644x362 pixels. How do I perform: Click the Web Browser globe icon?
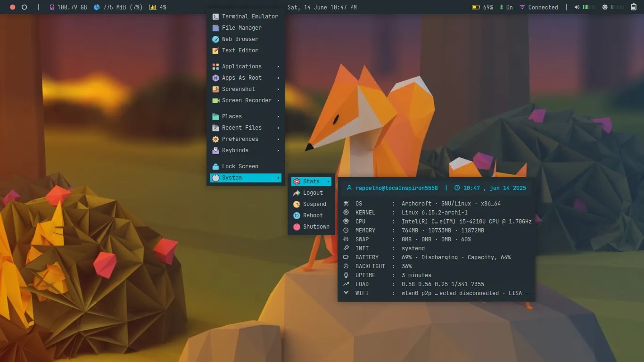coord(215,39)
